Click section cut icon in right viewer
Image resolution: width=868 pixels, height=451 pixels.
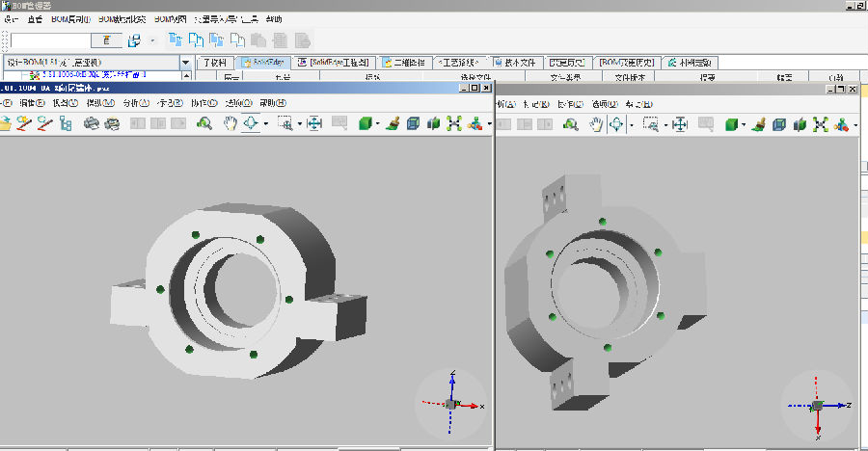pyautogui.click(x=800, y=124)
